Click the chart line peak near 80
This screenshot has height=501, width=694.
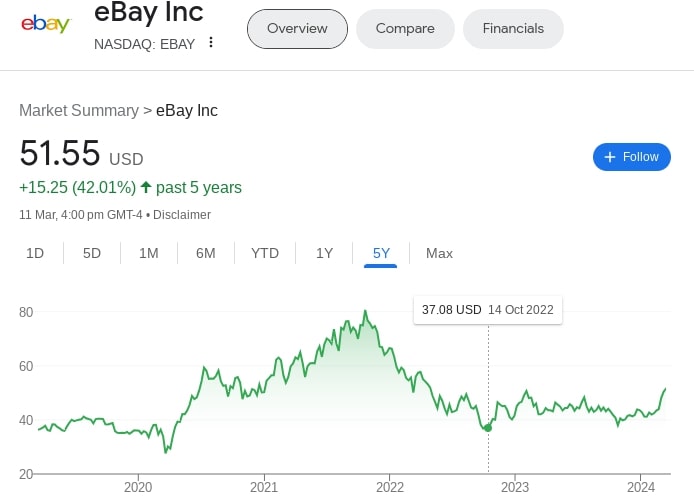tap(365, 312)
